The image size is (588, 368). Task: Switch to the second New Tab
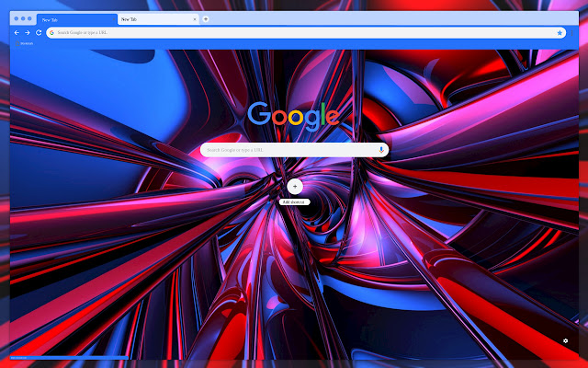click(158, 19)
